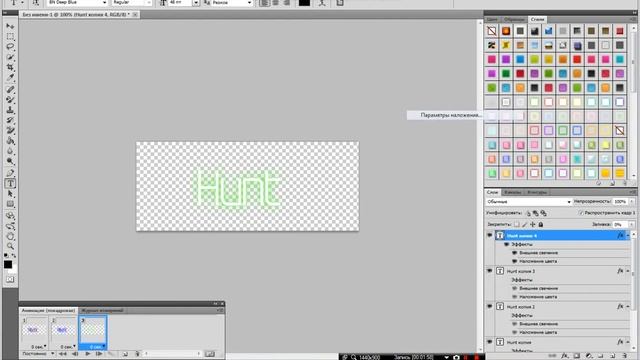Open the layer blend mode dropdown Обычные
The image size is (640, 360).
pyautogui.click(x=529, y=202)
